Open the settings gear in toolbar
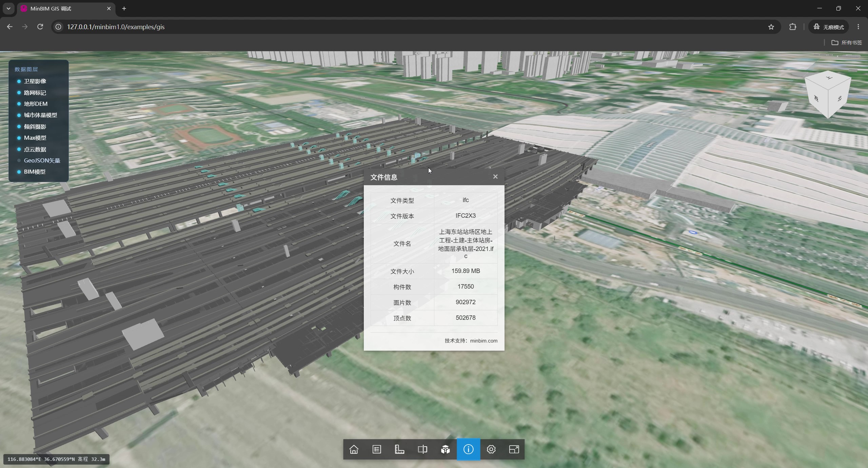The width and height of the screenshot is (868, 468). coord(491,449)
